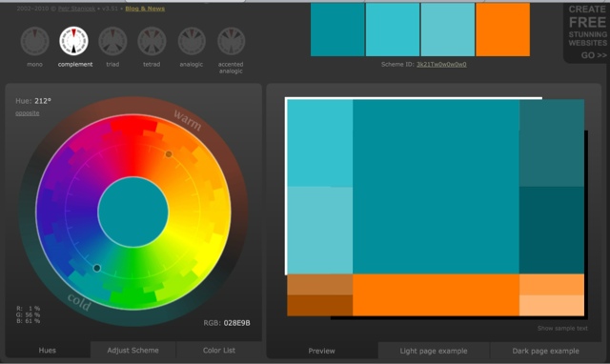Pick the analogic scheme icon
Screen dimensions: 610x364
[192, 41]
